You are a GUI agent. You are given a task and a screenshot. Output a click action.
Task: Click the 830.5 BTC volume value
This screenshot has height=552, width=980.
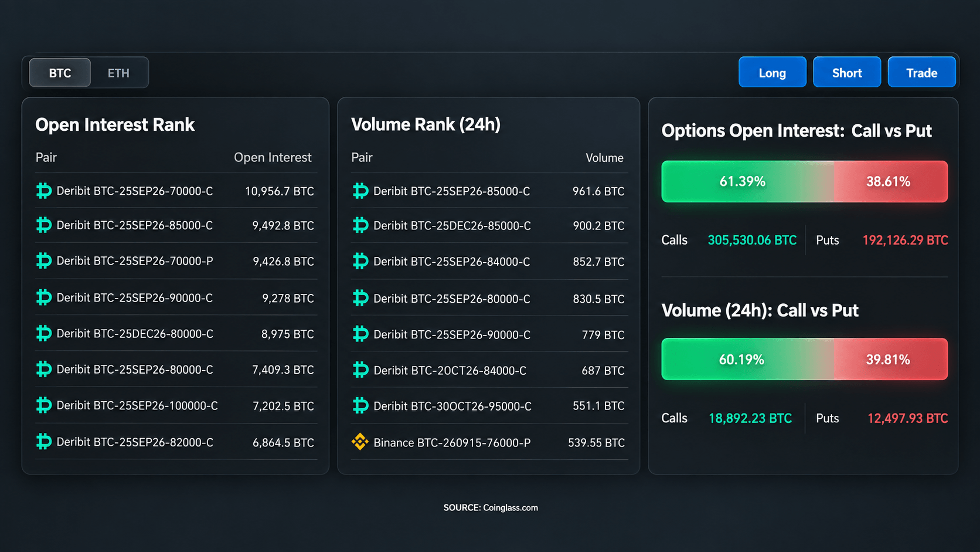[x=598, y=299]
